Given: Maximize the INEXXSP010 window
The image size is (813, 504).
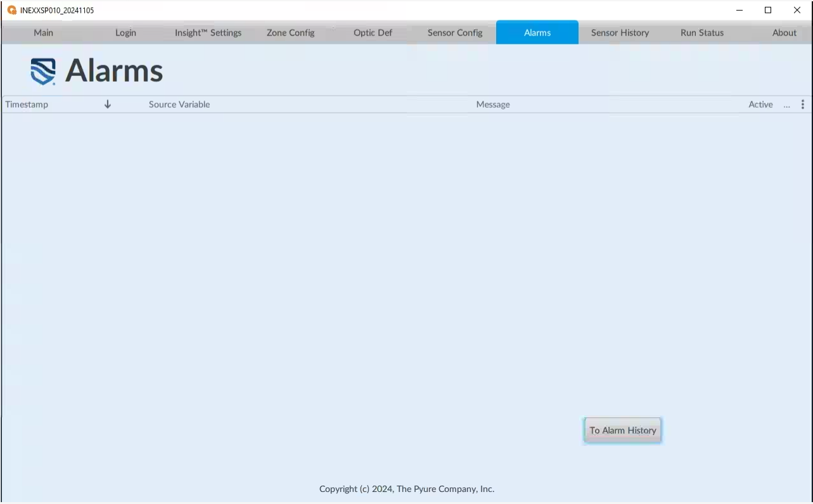Looking at the screenshot, I should pyautogui.click(x=768, y=10).
